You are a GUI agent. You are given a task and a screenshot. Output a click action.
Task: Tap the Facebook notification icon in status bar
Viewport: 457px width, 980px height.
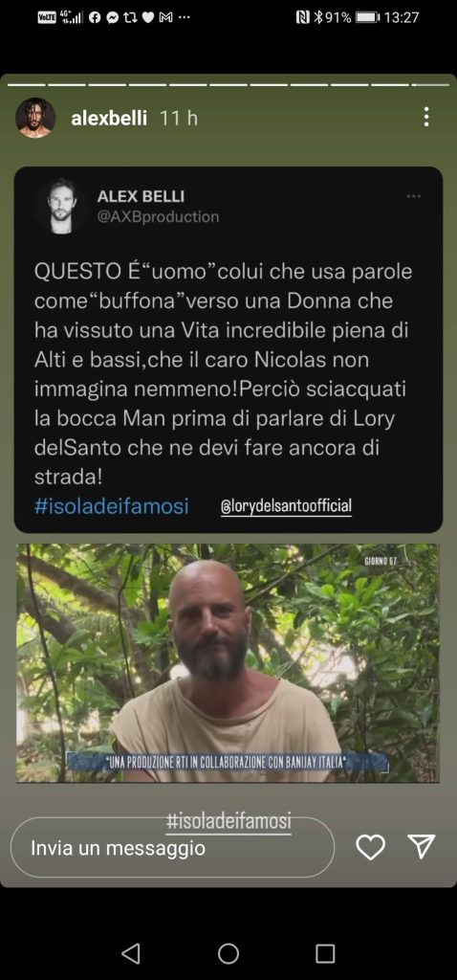click(x=95, y=17)
